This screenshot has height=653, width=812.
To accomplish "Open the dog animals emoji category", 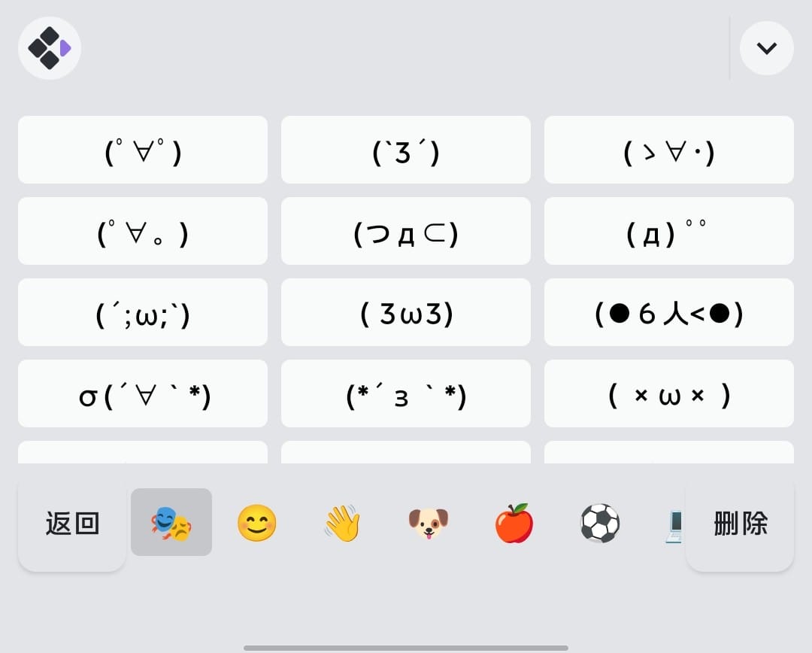I will (x=428, y=521).
